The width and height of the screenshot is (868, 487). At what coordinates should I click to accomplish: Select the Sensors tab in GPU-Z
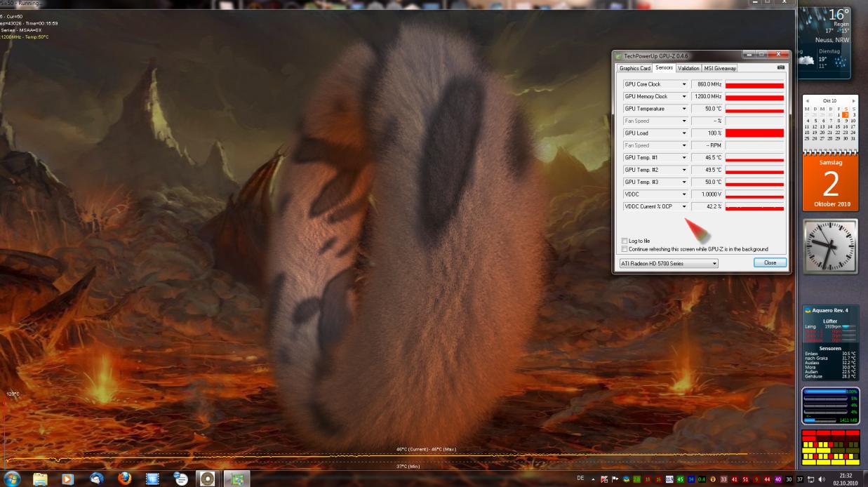664,68
